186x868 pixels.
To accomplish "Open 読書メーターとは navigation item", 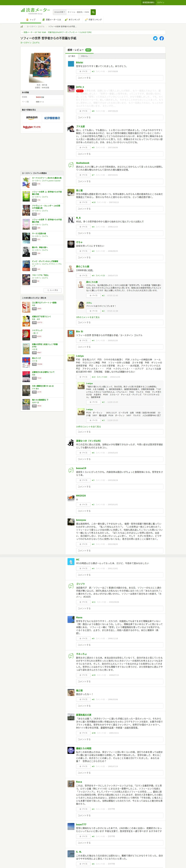I will point(52,20).
